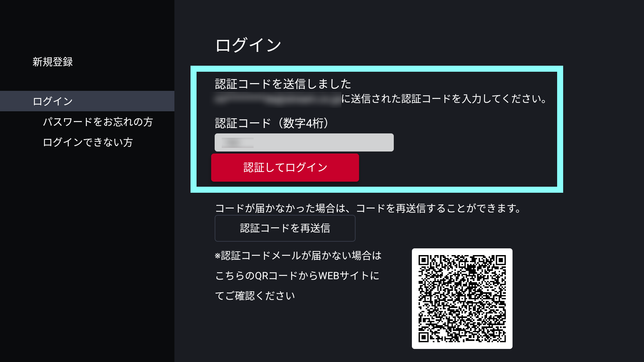This screenshot has height=362, width=644.
Task: Submit the 4-digit verification code
Action: point(284,168)
